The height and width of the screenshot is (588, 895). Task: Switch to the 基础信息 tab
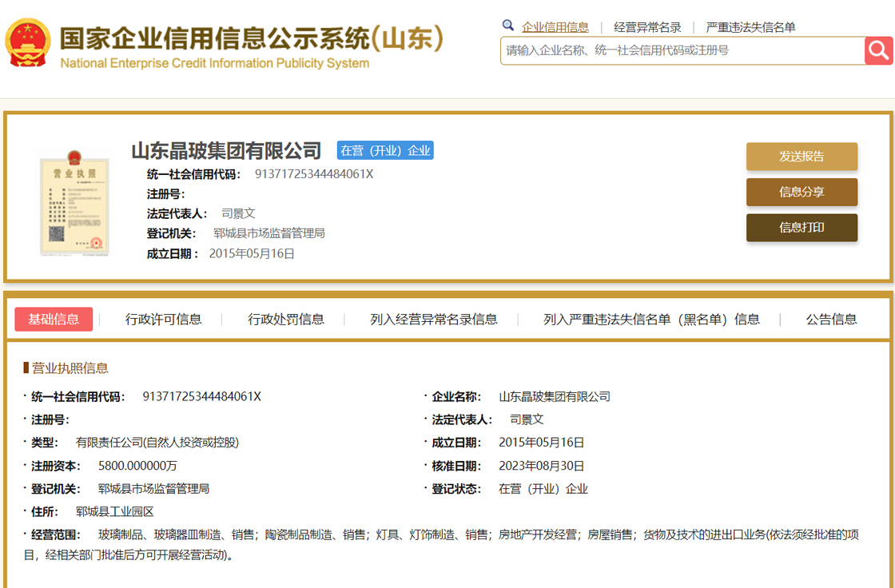(54, 319)
